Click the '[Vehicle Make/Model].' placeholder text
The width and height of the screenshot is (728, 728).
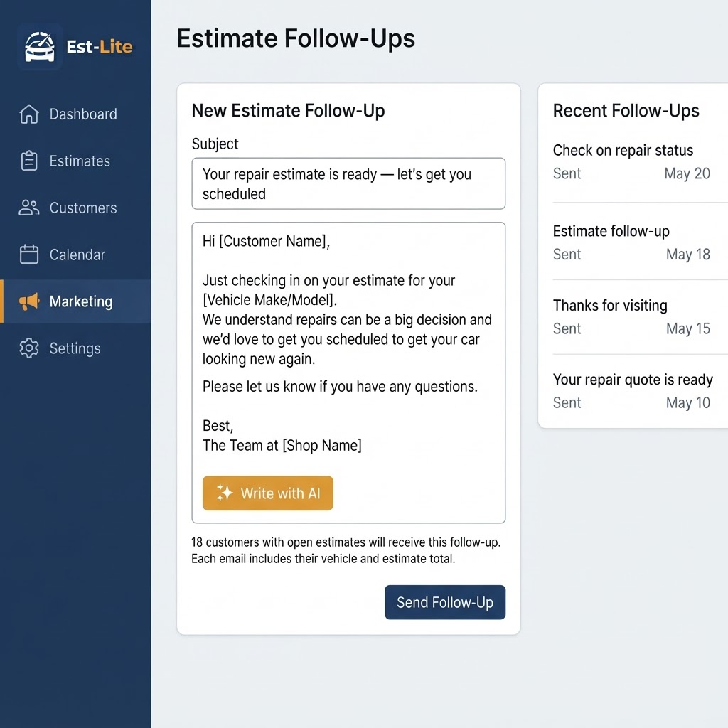269,300
